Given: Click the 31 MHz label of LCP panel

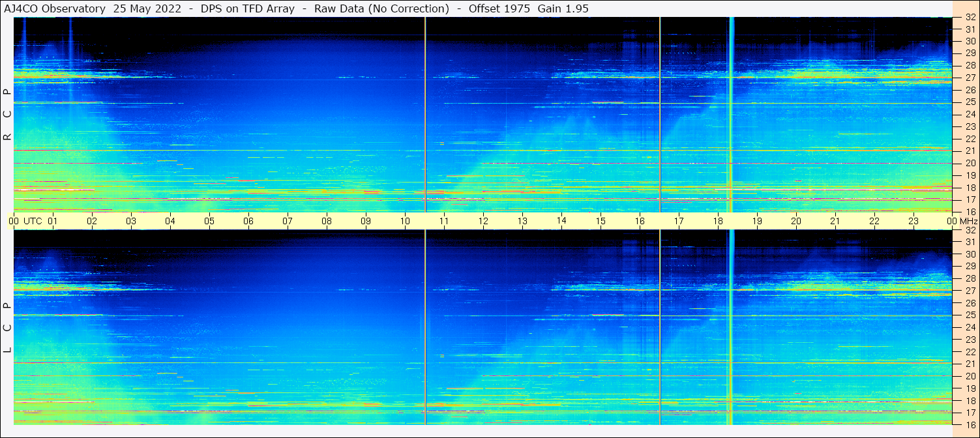Looking at the screenshot, I should [x=970, y=242].
